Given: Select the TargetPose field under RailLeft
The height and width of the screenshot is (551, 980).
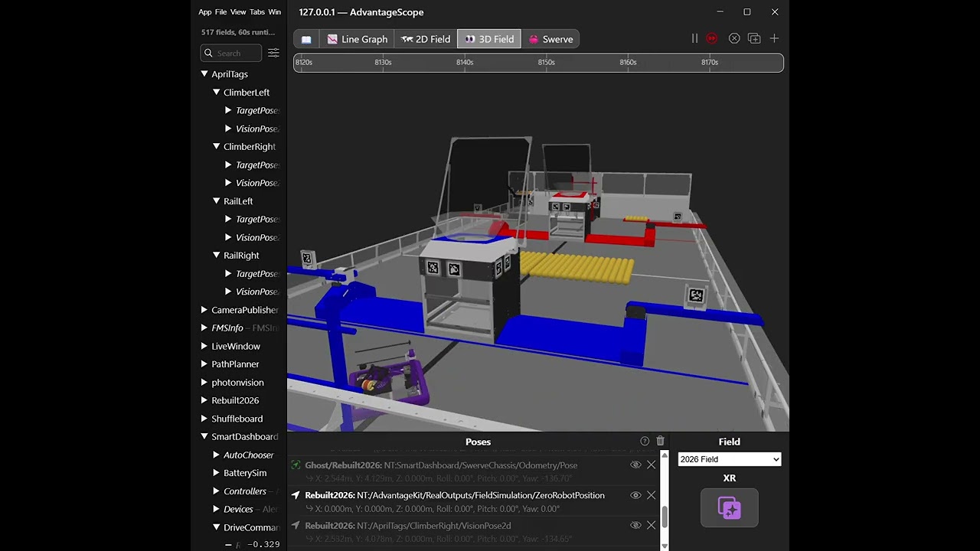Looking at the screenshot, I should pos(257,219).
